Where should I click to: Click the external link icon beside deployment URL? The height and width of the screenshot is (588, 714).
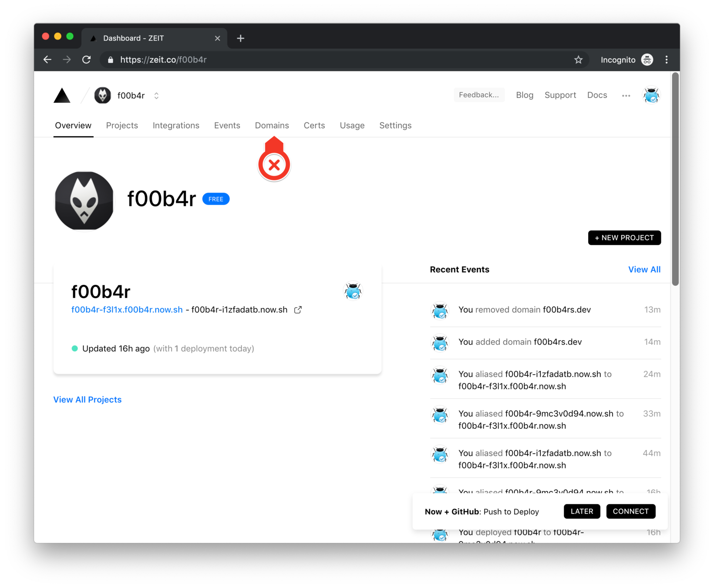click(x=298, y=310)
